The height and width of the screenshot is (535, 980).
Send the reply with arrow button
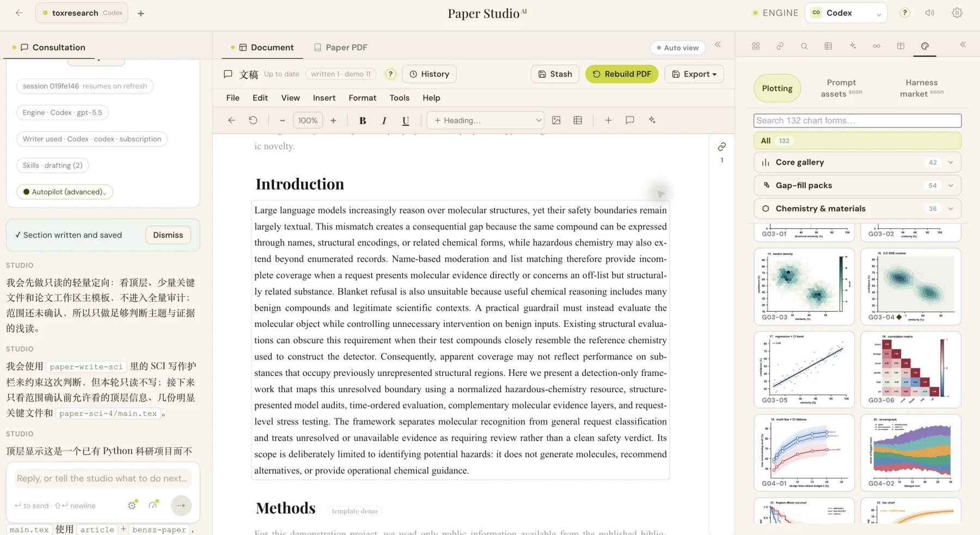[181, 506]
